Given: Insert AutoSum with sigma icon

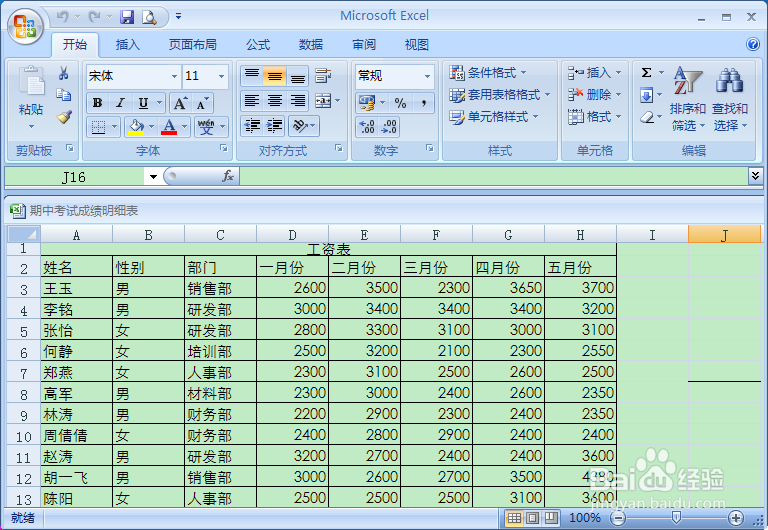Looking at the screenshot, I should tap(647, 73).
